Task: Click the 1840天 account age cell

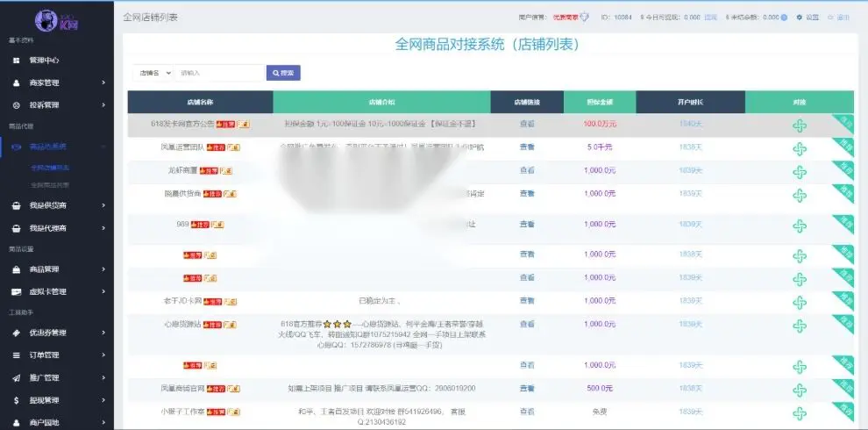Action: tap(690, 124)
